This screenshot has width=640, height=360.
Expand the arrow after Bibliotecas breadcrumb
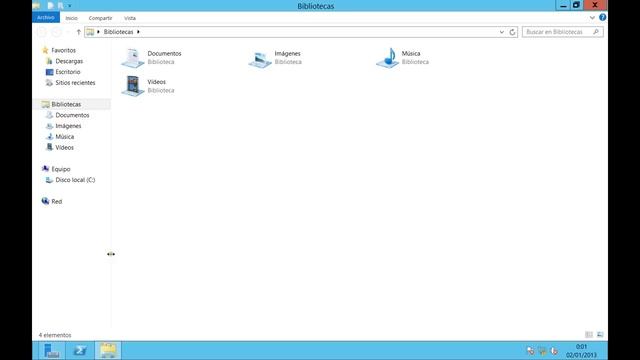tap(138, 32)
